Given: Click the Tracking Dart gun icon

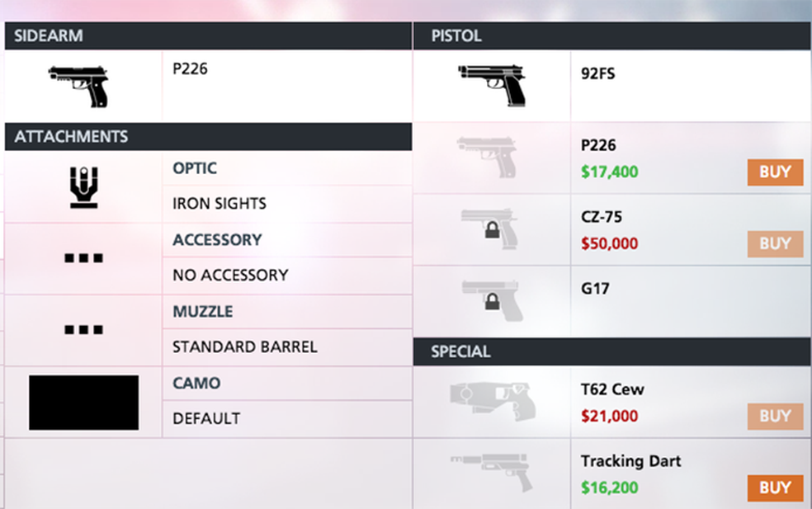Looking at the screenshot, I should pos(492,474).
